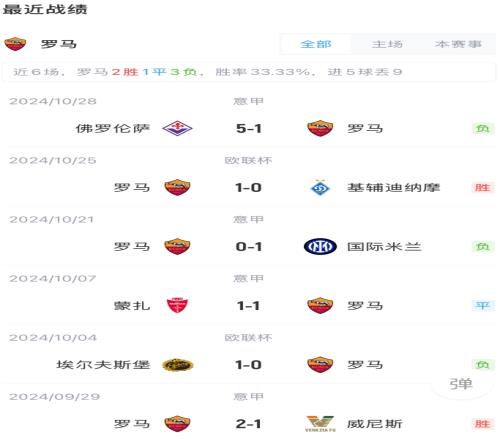Viewport: 500px width, 440px height.
Task: Select the 本赛事 tab
Action: 458,44
